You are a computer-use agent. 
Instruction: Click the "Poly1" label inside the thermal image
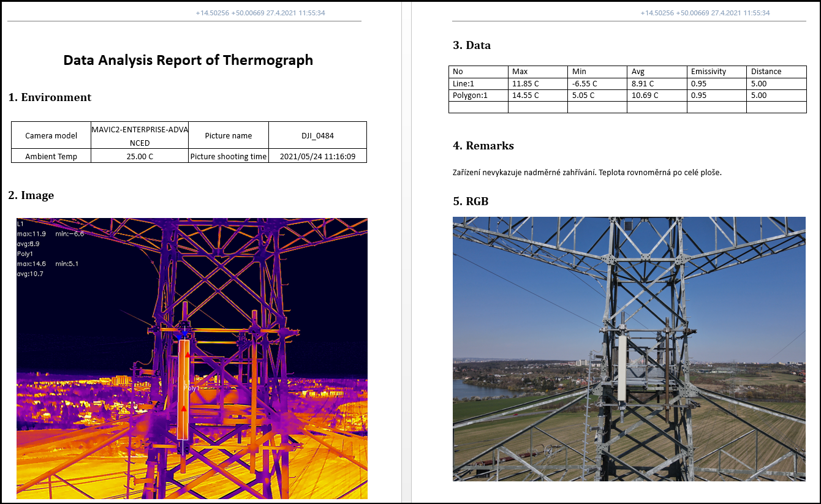pyautogui.click(x=191, y=388)
